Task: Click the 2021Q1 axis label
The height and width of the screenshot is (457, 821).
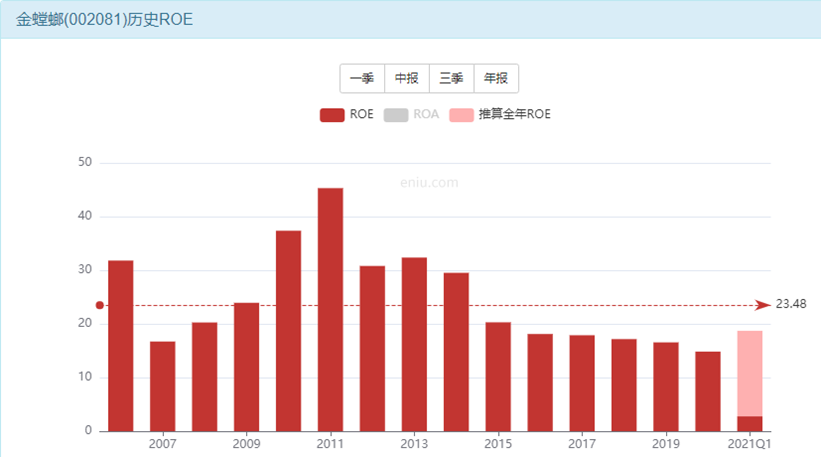Action: coord(749,444)
